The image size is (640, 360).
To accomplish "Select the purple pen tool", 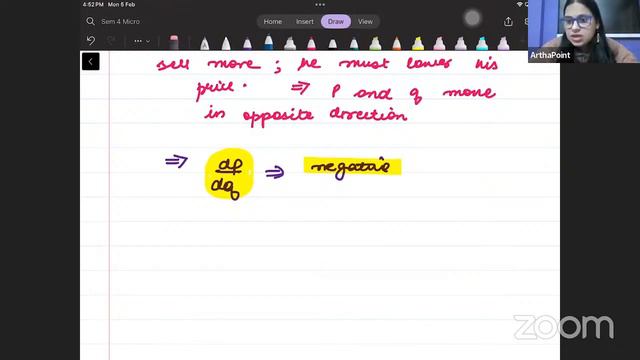I will tap(247, 43).
